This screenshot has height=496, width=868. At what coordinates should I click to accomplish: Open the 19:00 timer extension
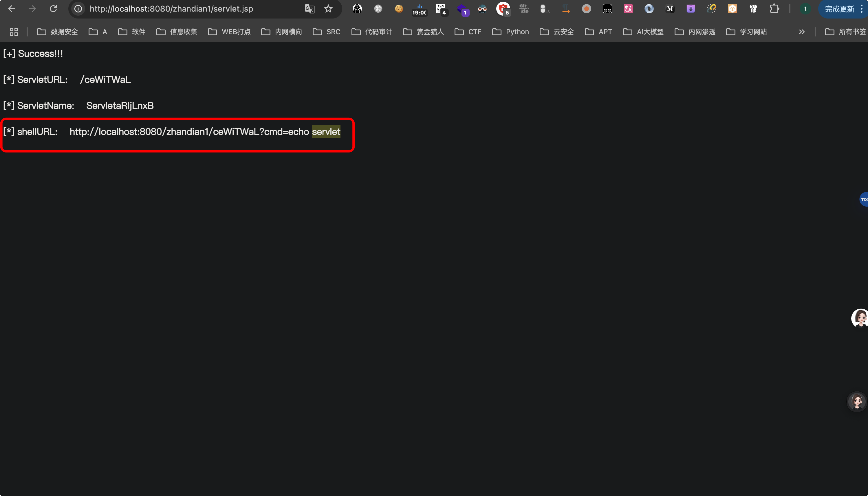[420, 10]
